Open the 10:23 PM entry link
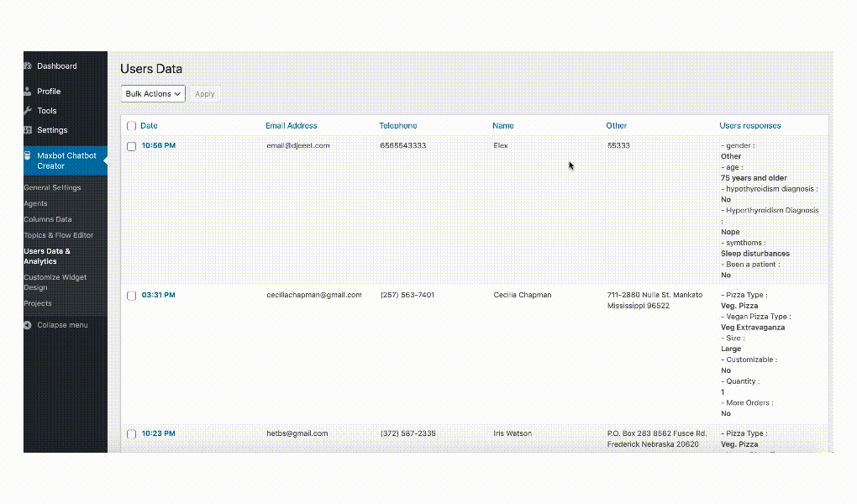 point(159,433)
